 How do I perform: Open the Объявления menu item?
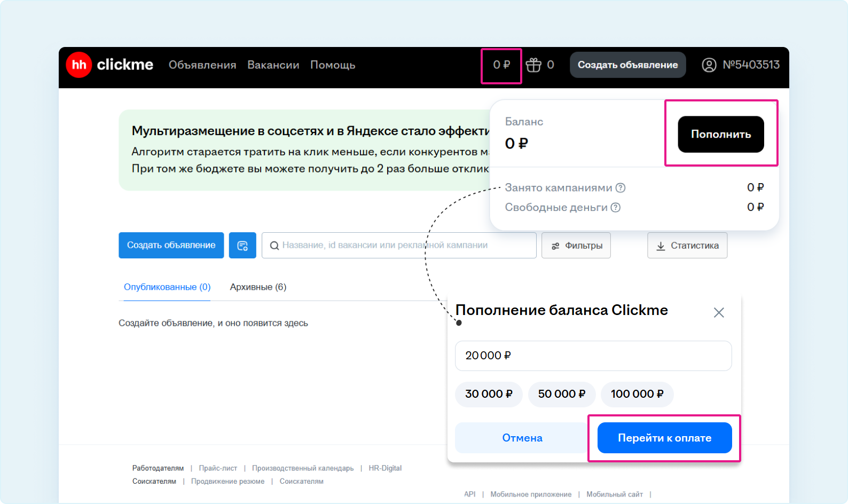[202, 65]
